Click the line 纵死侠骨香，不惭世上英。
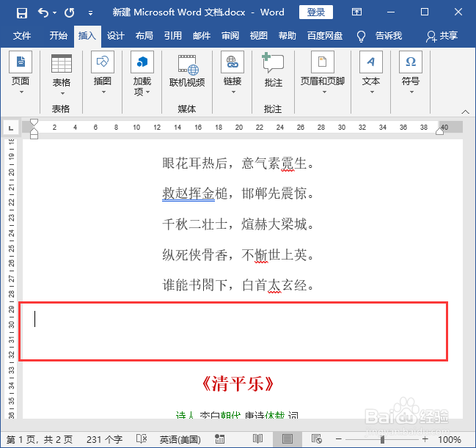 pos(238,254)
